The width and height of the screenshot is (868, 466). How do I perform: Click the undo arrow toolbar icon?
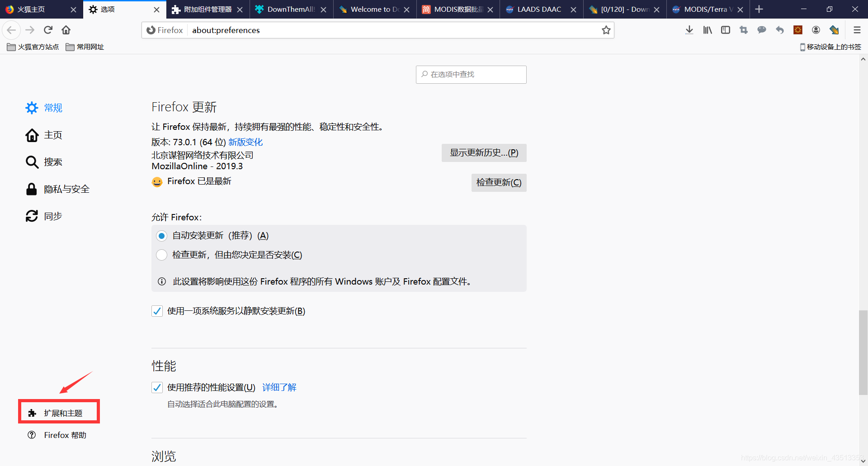tap(780, 30)
